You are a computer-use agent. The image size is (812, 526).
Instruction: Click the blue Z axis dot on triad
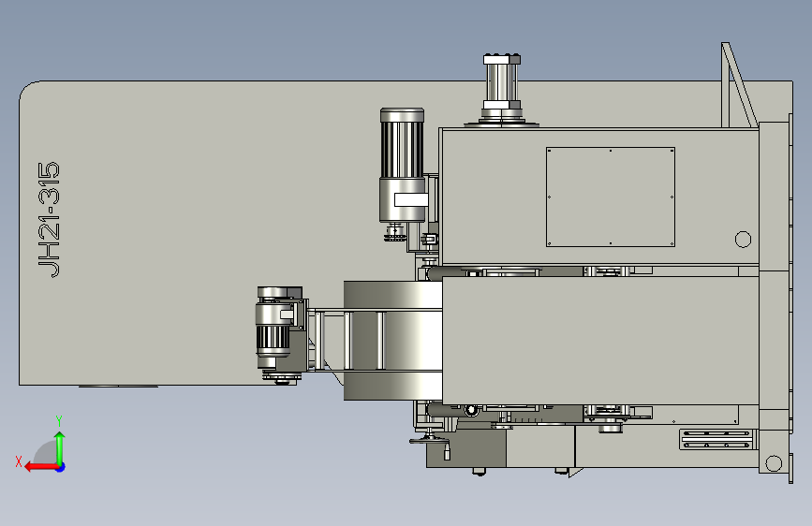pos(61,467)
